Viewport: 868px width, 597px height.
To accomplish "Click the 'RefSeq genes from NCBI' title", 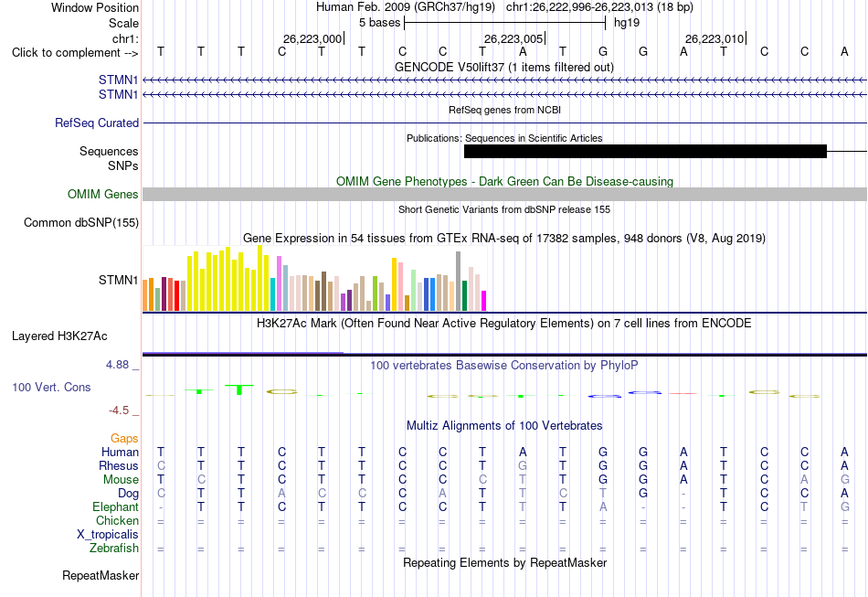I will (x=504, y=110).
